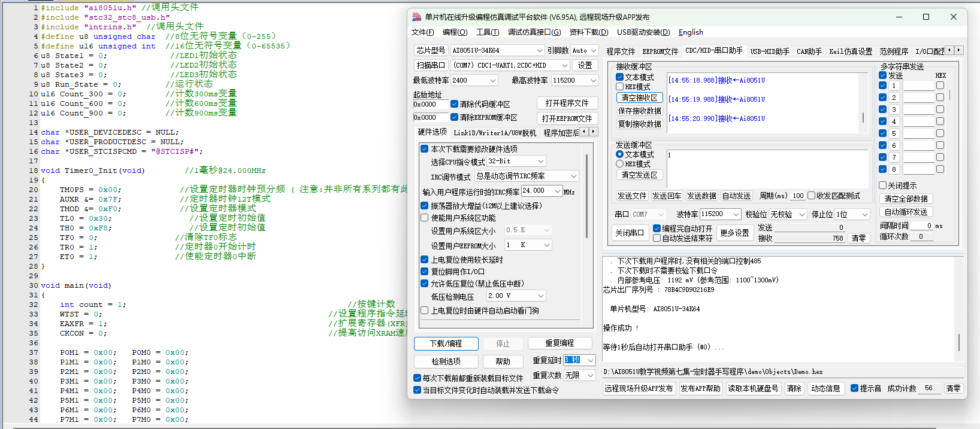The width and height of the screenshot is (980, 429).
Task: Toggle 提示音 checkbox
Action: tap(854, 388)
